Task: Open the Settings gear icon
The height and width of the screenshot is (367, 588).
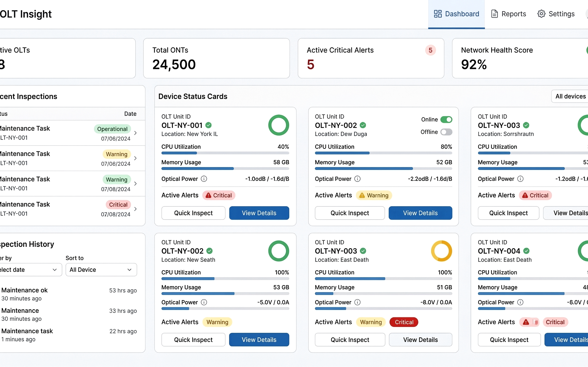Action: tap(541, 14)
